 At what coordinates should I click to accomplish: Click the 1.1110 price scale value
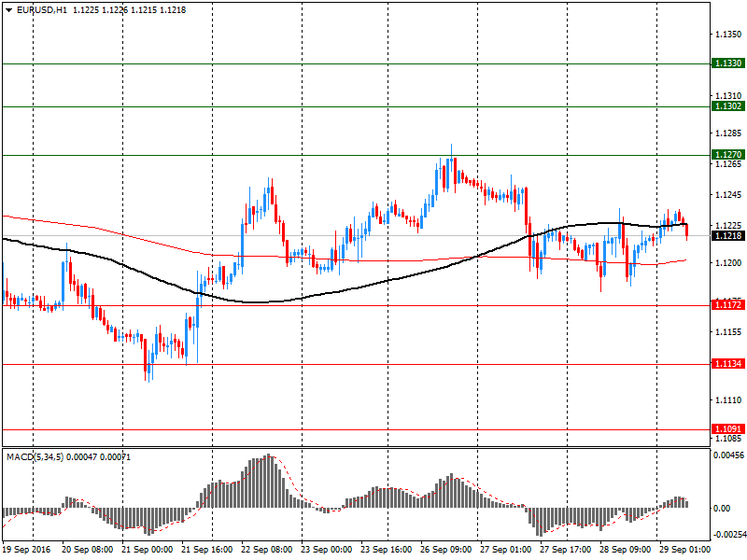coord(728,400)
